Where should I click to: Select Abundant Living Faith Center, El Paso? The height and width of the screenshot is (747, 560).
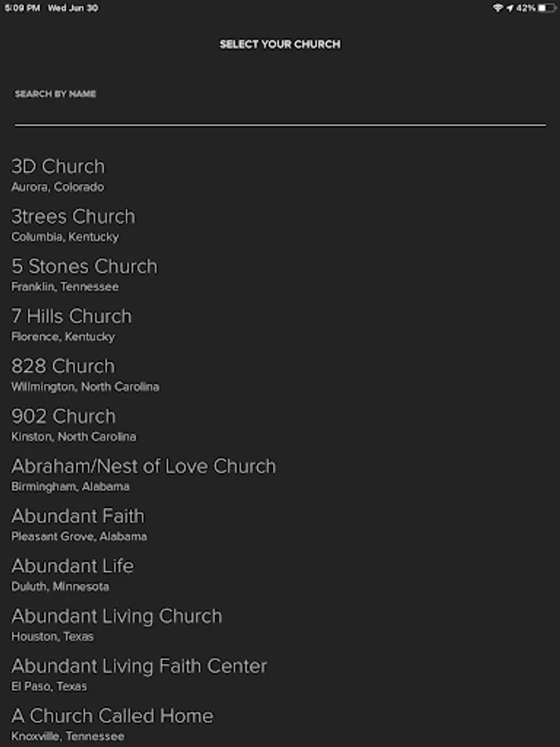[139, 673]
